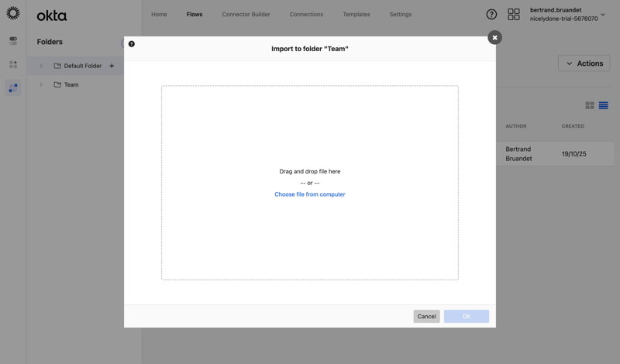
Task: Click the nicelydone-trial-5676070 org name
Action: coord(564,19)
